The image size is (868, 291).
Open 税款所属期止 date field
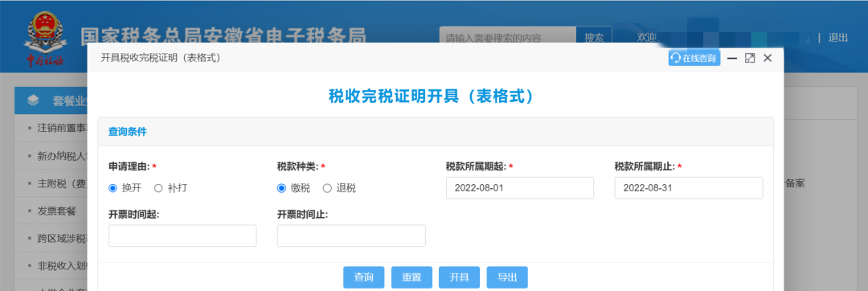pos(689,188)
